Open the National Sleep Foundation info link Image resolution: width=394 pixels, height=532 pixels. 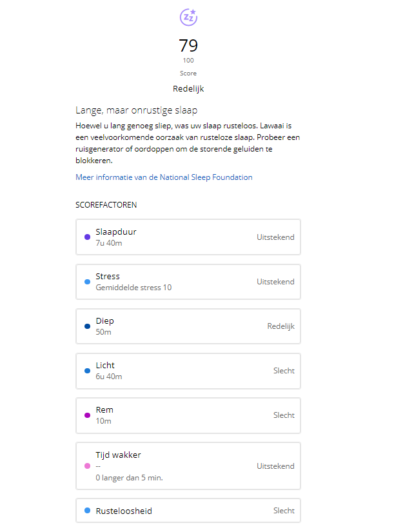click(x=164, y=177)
